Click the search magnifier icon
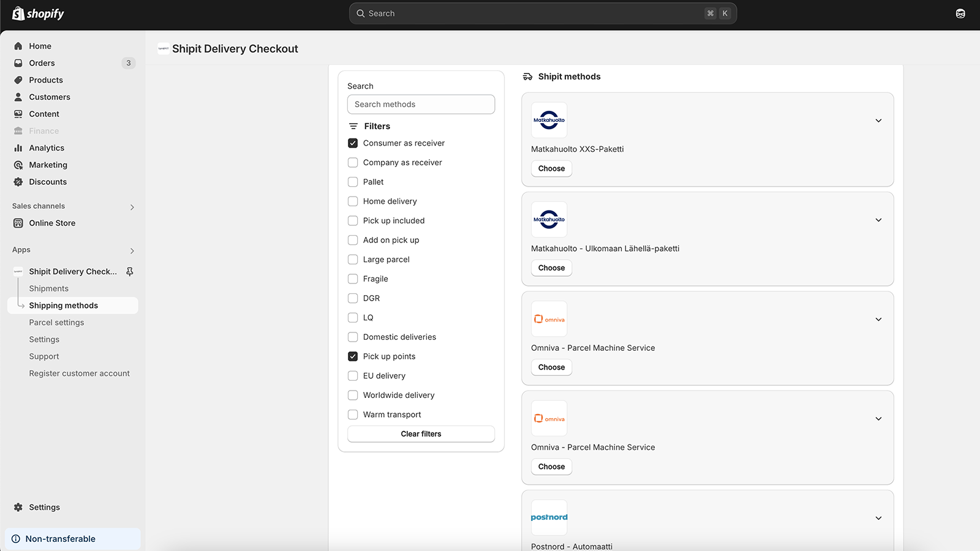Screen dimensions: 980x551 (361, 13)
